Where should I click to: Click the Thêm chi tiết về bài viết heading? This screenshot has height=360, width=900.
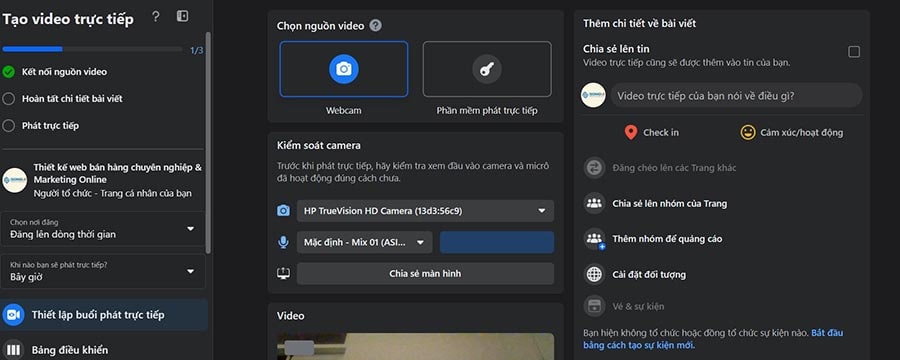[x=639, y=24]
